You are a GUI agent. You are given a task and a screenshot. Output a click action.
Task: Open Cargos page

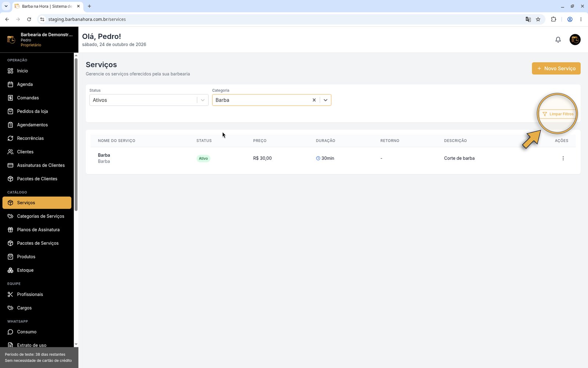click(x=37, y=308)
